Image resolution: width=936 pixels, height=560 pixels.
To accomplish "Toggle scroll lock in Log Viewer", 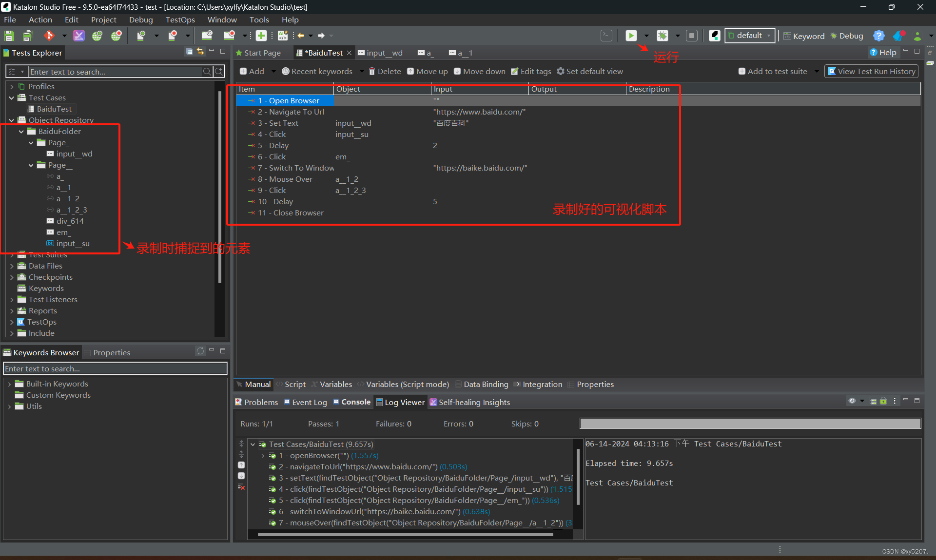I will pos(883,401).
